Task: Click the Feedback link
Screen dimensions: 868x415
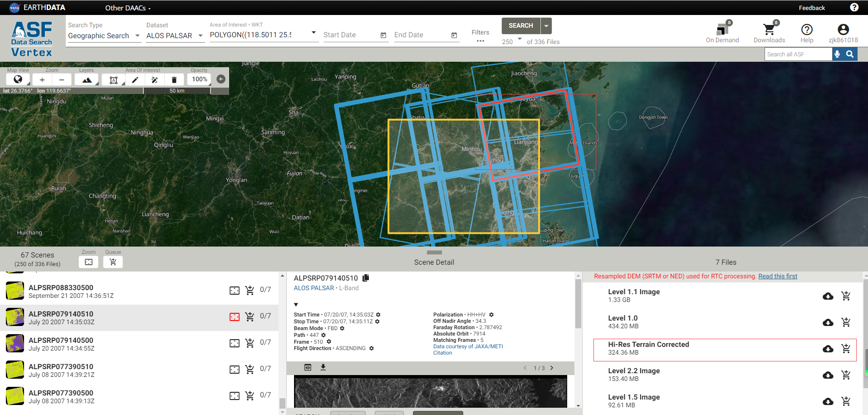Action: click(812, 8)
